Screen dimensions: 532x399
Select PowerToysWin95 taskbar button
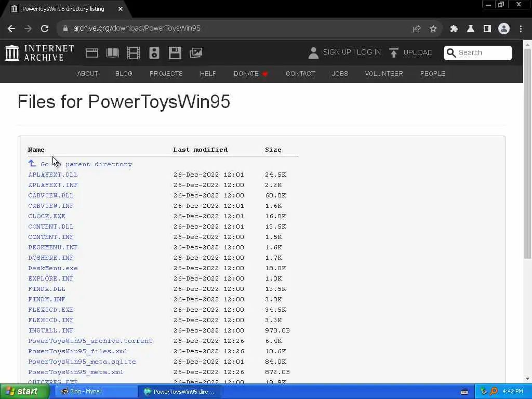coord(180,392)
